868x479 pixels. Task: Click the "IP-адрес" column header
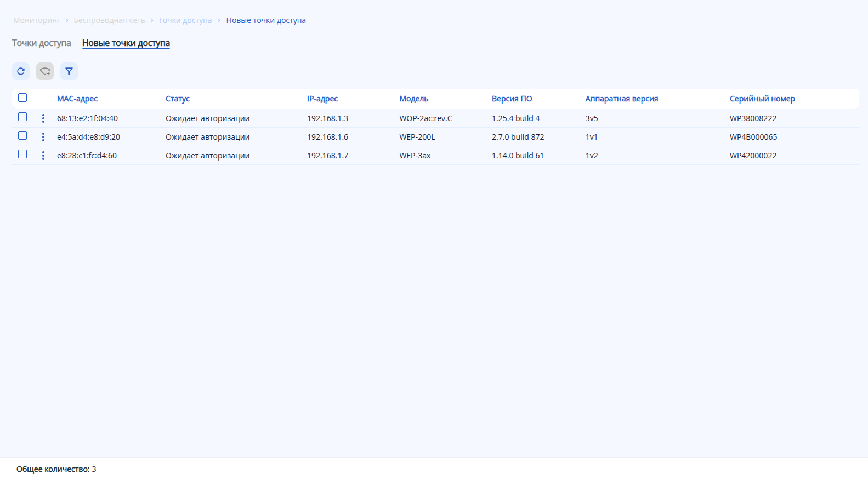coord(322,99)
